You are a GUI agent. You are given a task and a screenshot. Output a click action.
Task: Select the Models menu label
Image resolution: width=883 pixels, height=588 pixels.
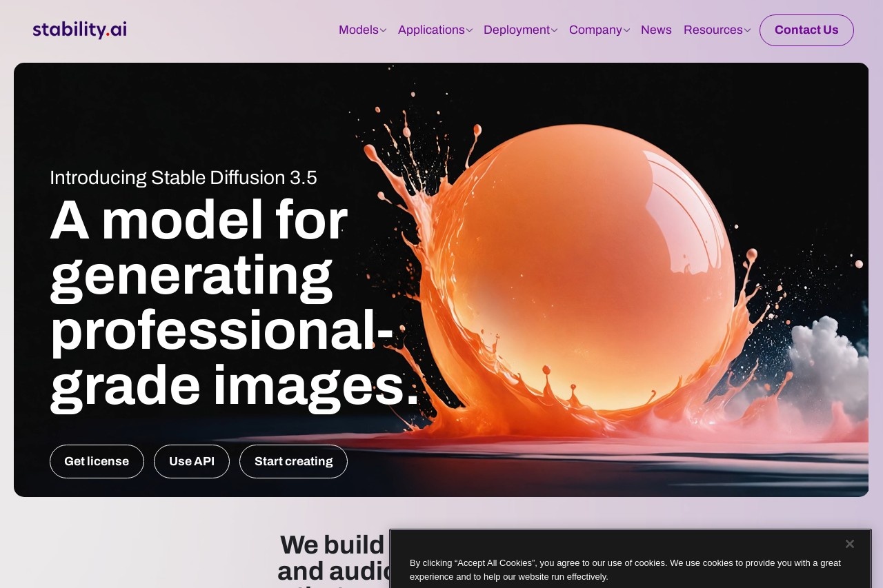point(359,30)
